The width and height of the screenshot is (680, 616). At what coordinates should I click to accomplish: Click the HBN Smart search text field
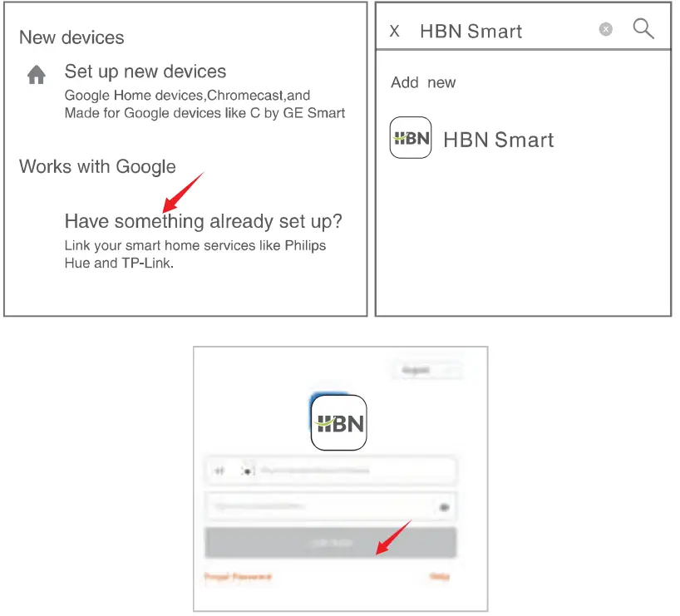click(471, 32)
